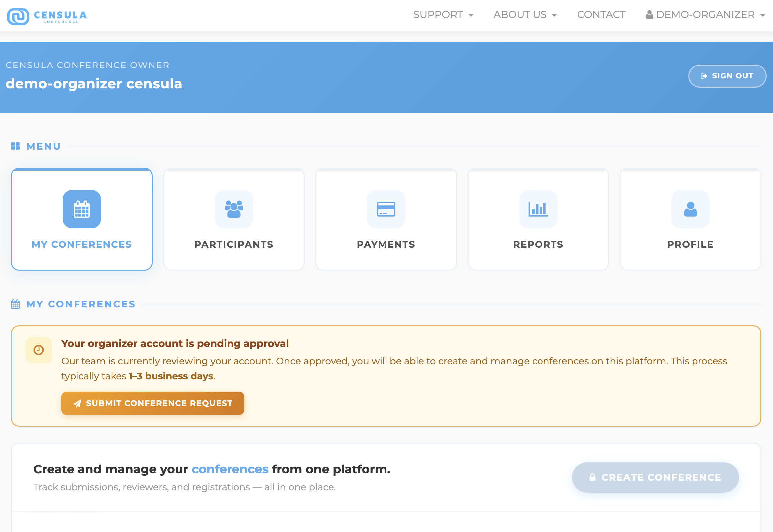Open the Profile menu card
This screenshot has height=532, width=773.
coord(690,219)
